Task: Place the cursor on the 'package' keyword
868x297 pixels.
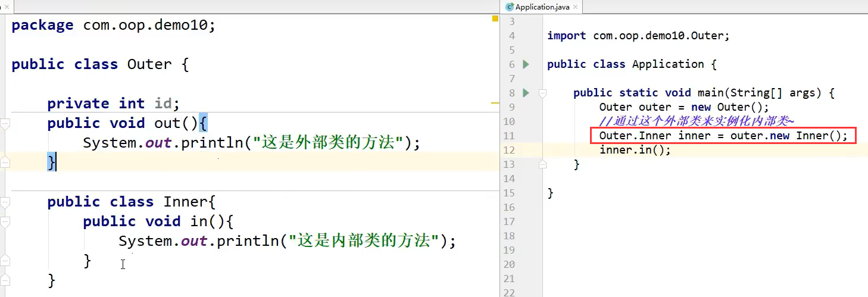Action: coord(42,25)
